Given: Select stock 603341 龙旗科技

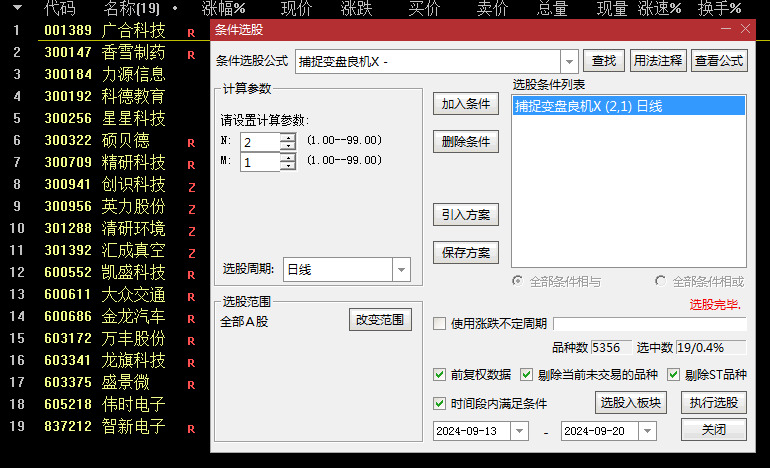Looking at the screenshot, I should 105,360.
